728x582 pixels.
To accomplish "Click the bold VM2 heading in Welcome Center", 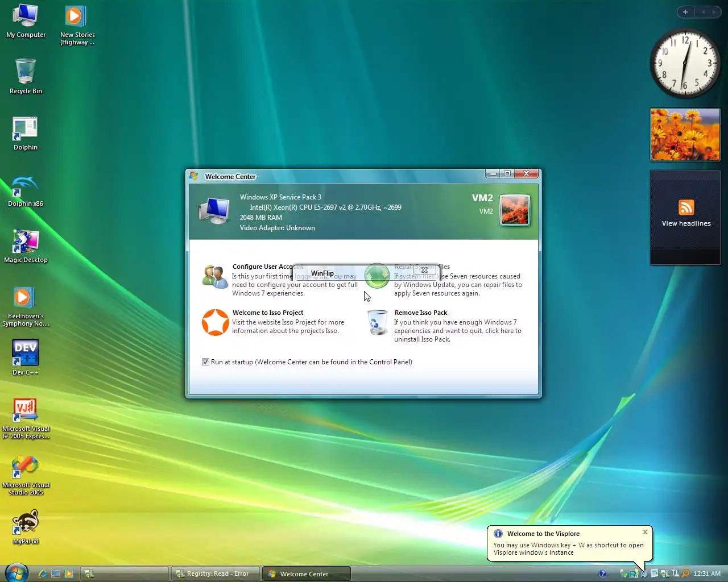I will (x=482, y=198).
